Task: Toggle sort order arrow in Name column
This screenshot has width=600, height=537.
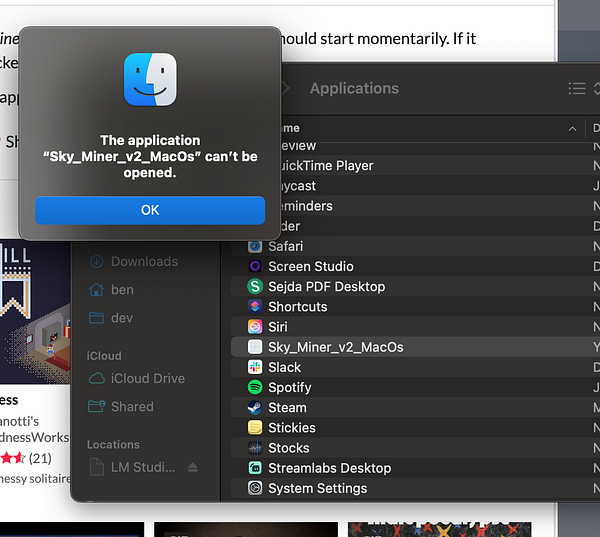Action: point(572,129)
